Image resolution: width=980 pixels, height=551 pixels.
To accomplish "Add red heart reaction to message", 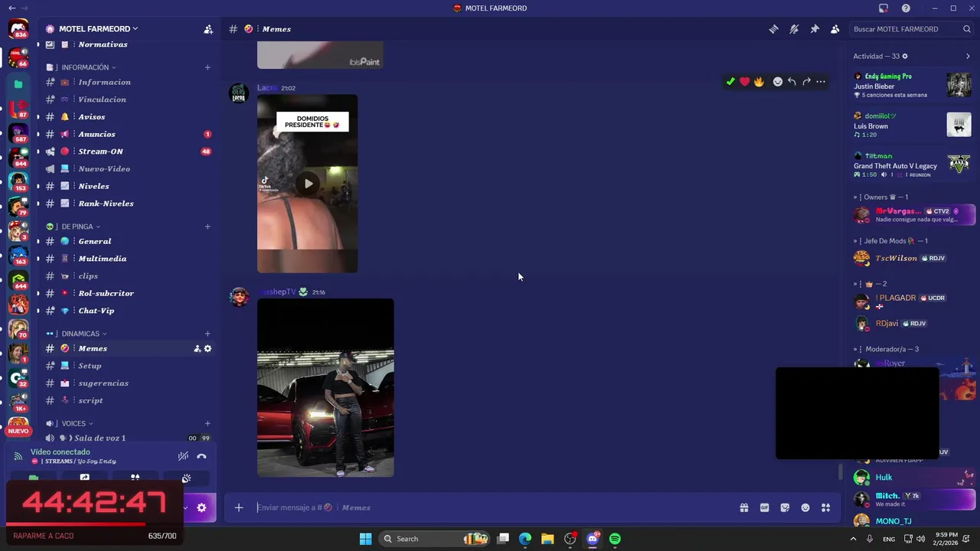I will pyautogui.click(x=744, y=82).
